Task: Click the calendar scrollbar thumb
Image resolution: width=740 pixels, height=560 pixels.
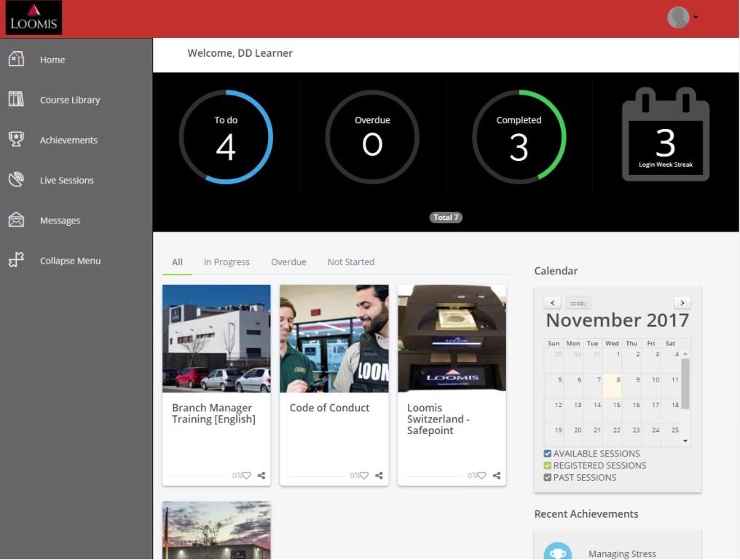Action: pyautogui.click(x=685, y=384)
